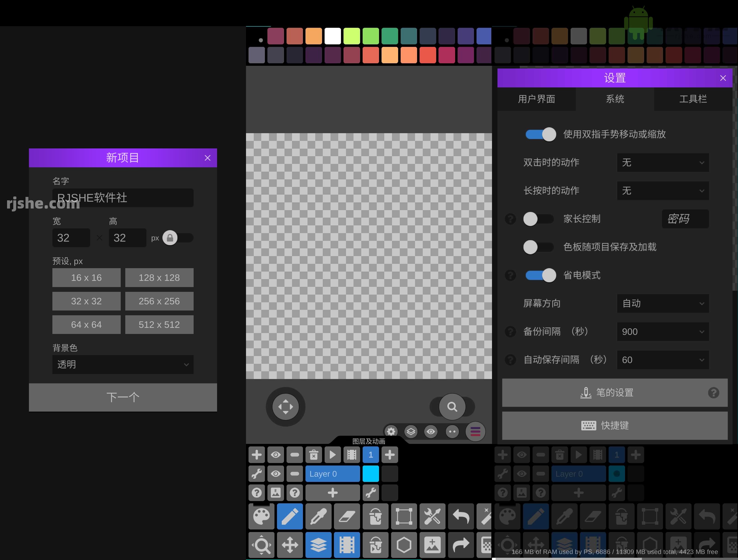The width and height of the screenshot is (738, 560).
Task: Click the round pan joystick control on the canvas
Action: click(286, 407)
